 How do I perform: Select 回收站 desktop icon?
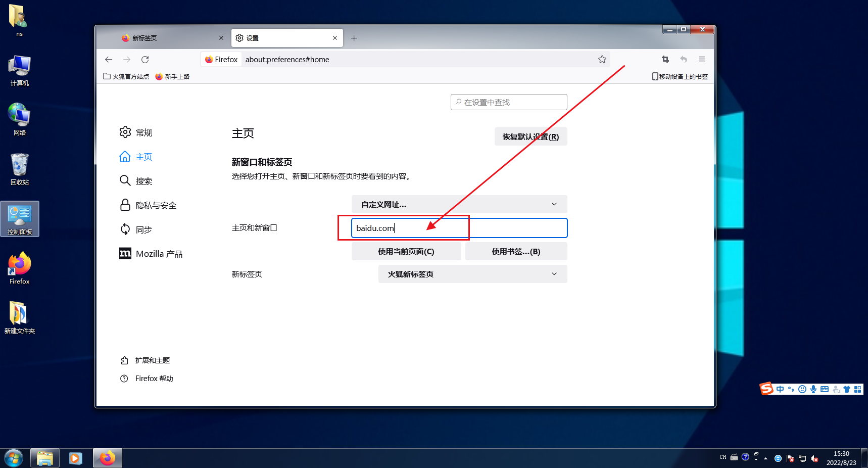point(19,169)
